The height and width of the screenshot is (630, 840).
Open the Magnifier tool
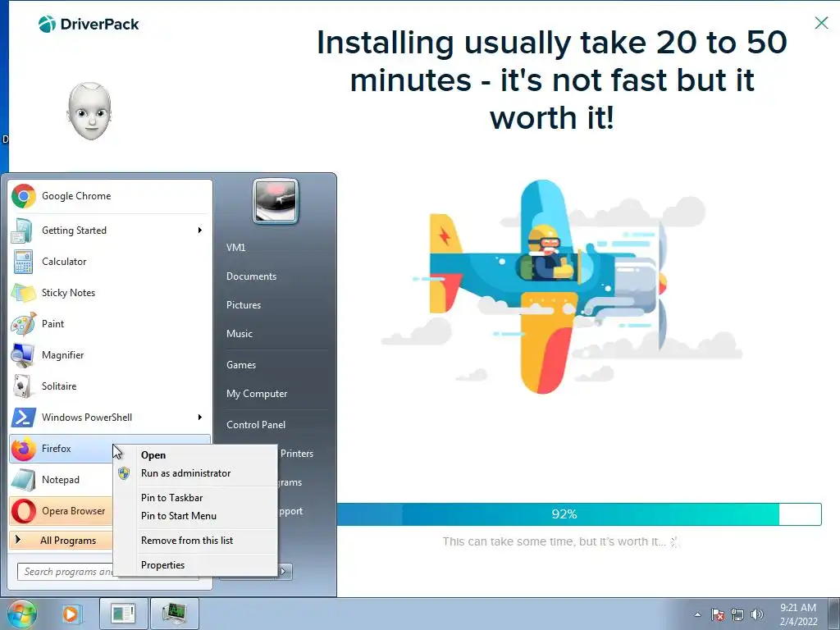coord(111,354)
